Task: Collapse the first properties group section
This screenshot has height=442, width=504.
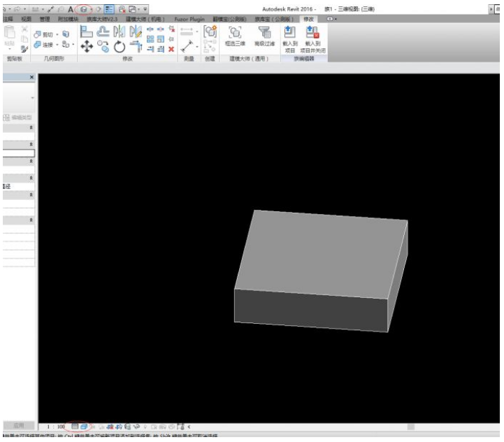Action: 31,129
